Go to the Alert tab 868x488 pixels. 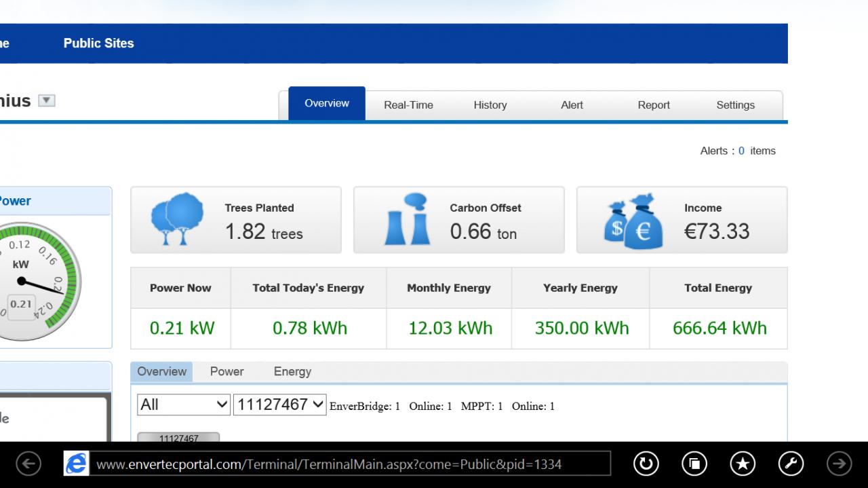point(572,105)
